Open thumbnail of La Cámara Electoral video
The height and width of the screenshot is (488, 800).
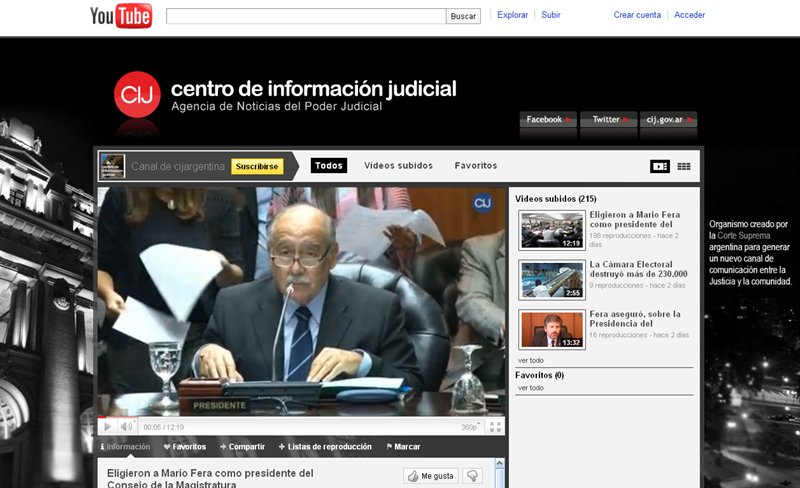(x=552, y=280)
